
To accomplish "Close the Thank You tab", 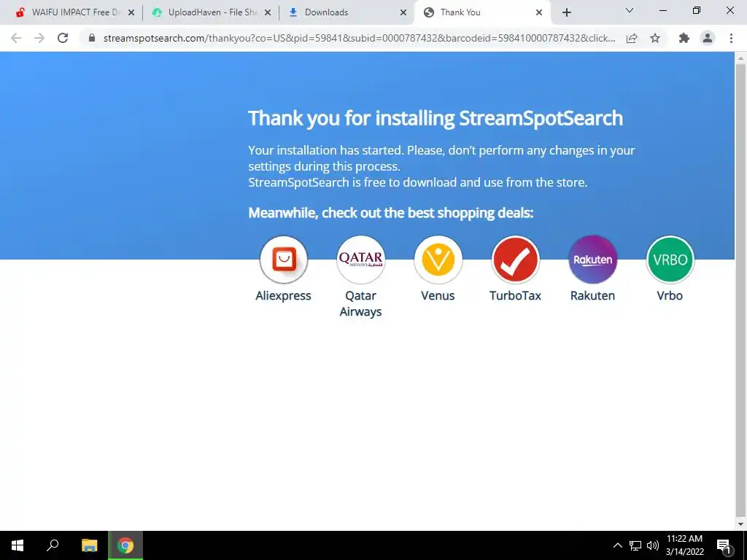I will [x=539, y=12].
